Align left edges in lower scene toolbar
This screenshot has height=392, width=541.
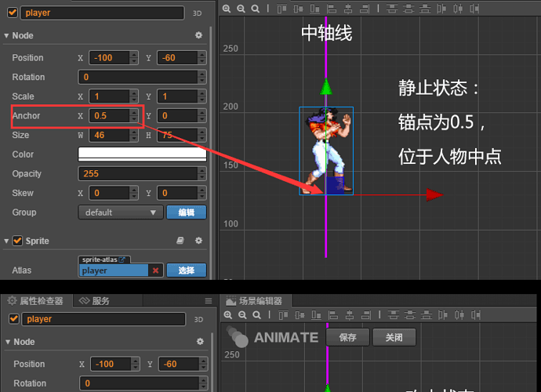pyautogui.click(x=333, y=314)
